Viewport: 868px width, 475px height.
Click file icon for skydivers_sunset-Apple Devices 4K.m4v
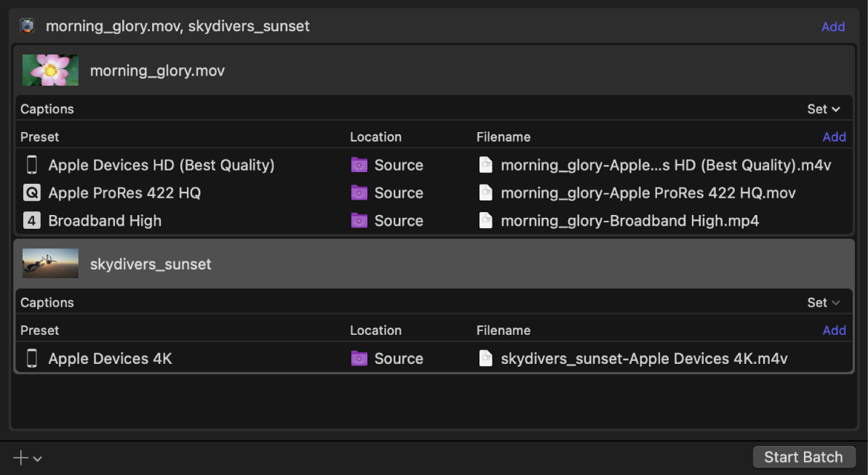(486, 359)
